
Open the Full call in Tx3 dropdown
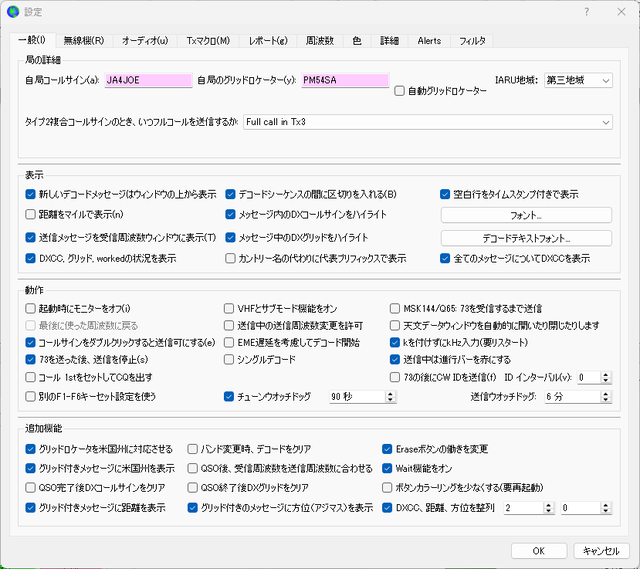(x=428, y=122)
